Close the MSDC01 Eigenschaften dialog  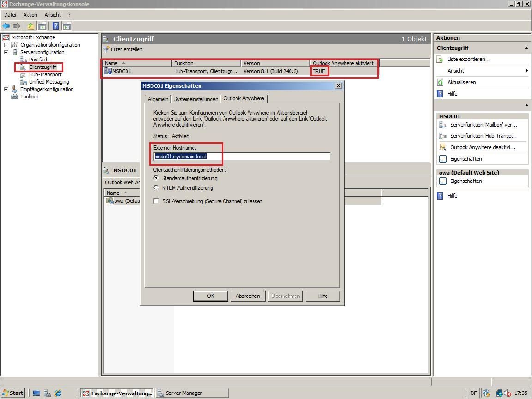pyautogui.click(x=338, y=86)
